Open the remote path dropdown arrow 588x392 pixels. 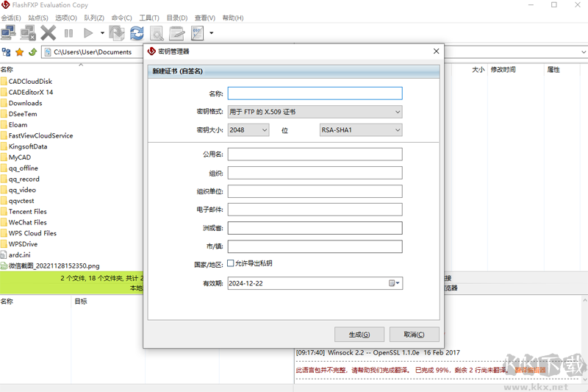584,51
